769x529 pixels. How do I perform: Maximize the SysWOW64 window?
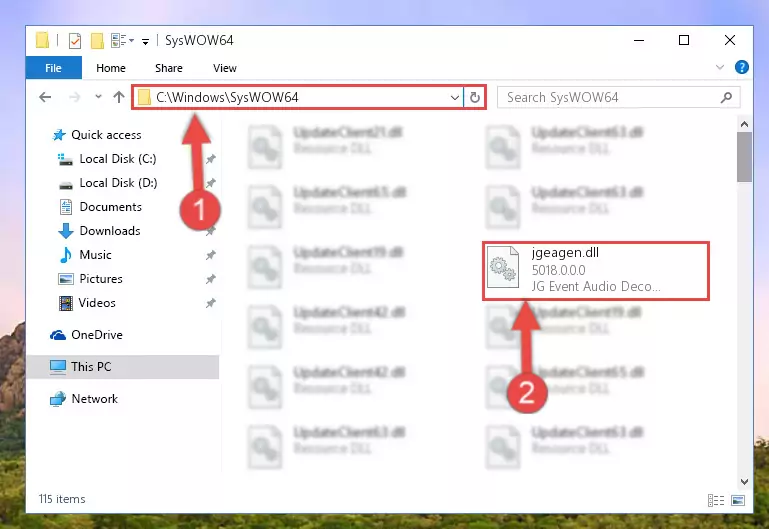coord(684,40)
